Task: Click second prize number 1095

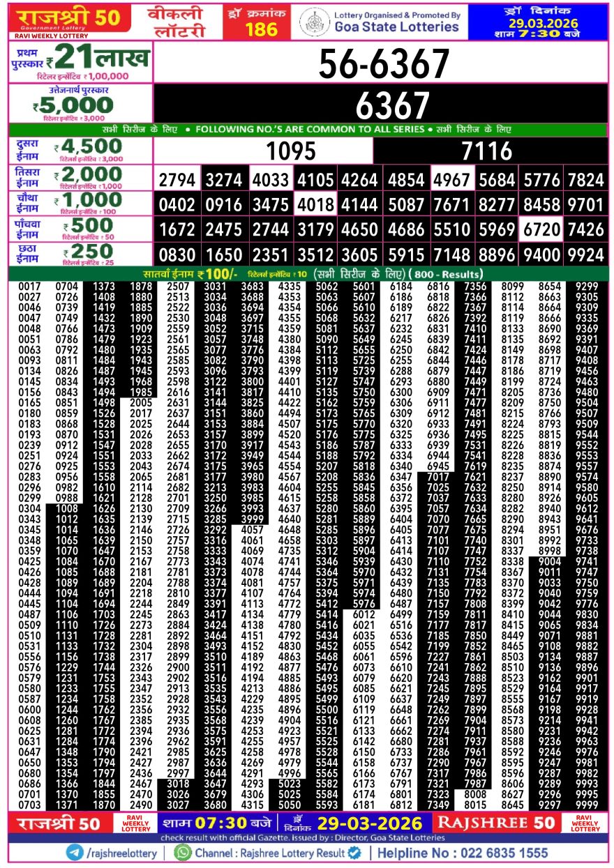Action: pos(291,151)
